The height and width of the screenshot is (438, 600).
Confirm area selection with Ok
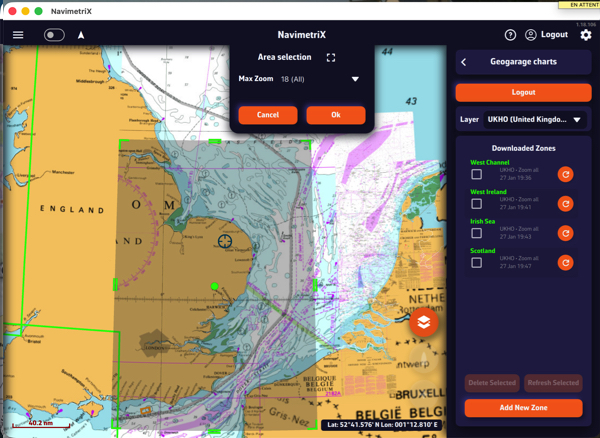[x=336, y=115]
